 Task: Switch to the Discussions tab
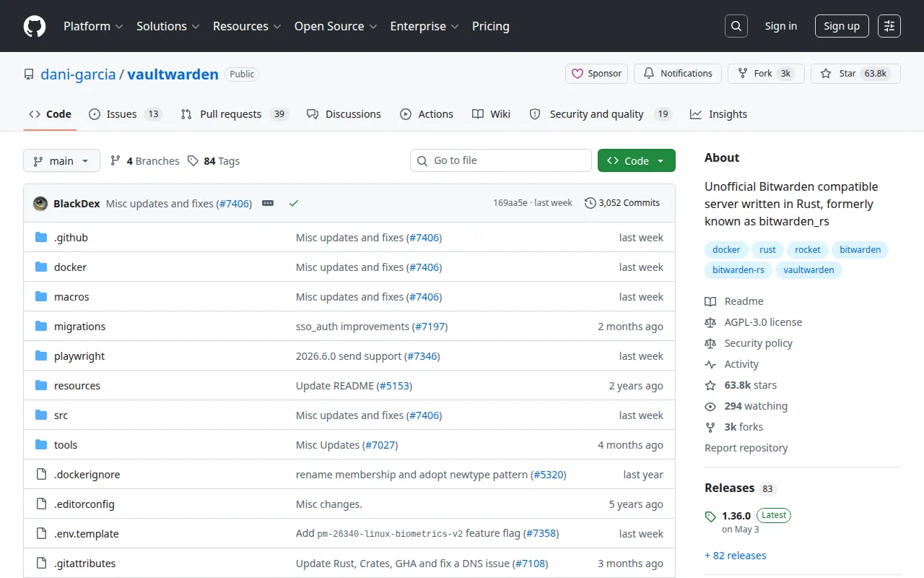(344, 114)
